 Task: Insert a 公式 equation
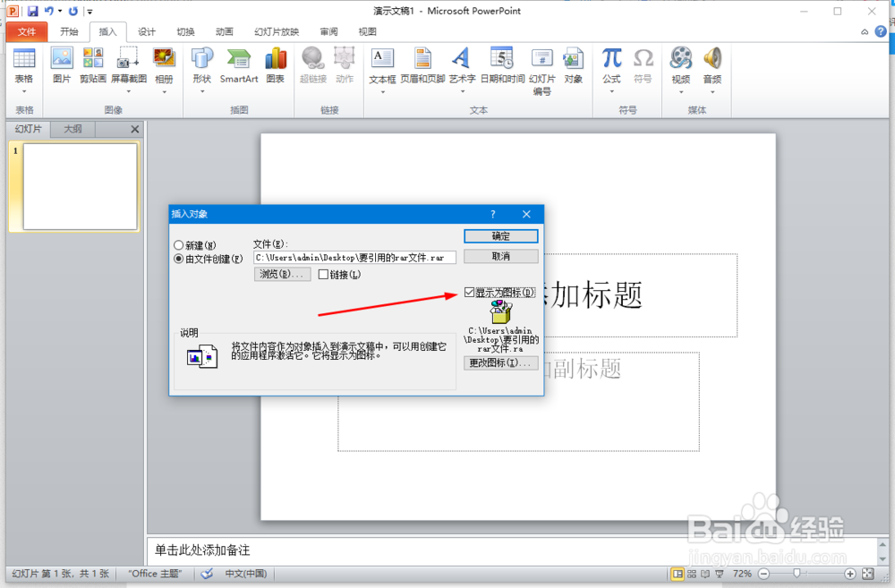(611, 58)
